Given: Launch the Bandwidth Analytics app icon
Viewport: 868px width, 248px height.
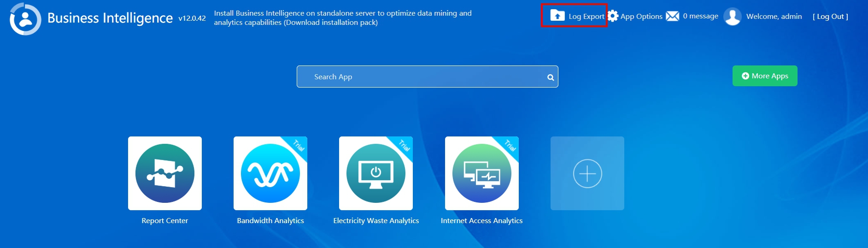Looking at the screenshot, I should [270, 173].
